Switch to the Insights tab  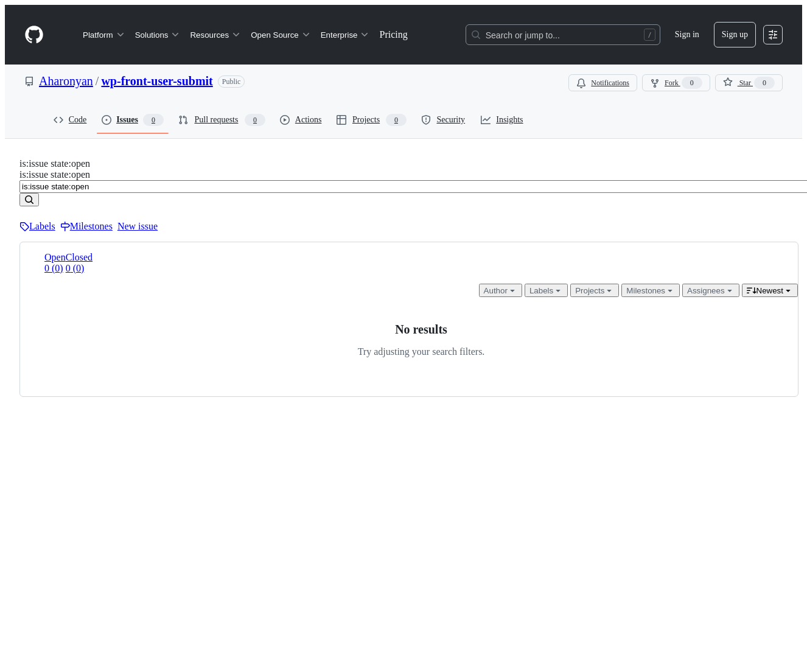tap(502, 120)
